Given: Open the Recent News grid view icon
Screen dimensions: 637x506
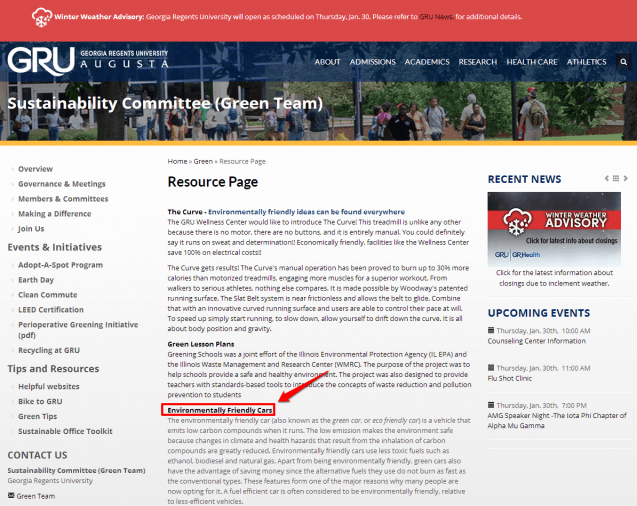Looking at the screenshot, I should click(616, 178).
